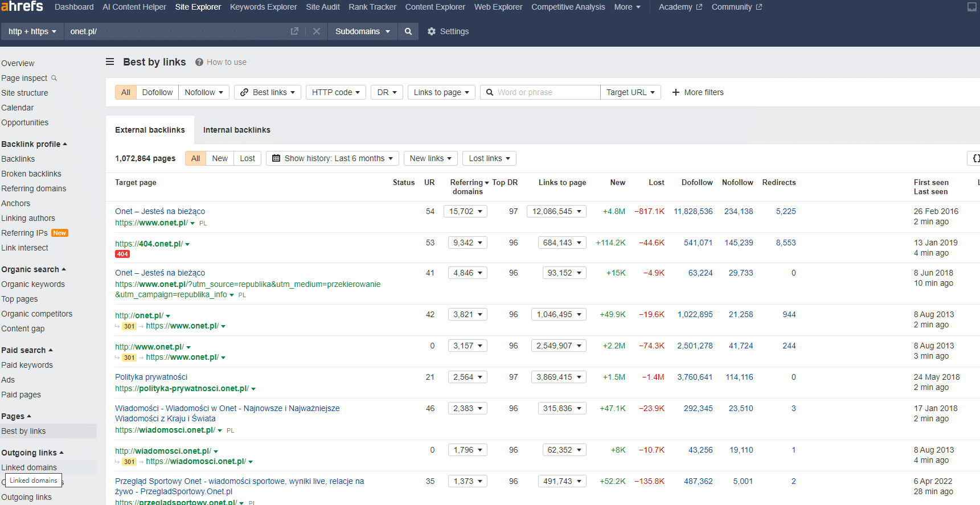Open the HTTP code filter dropdown

point(336,92)
